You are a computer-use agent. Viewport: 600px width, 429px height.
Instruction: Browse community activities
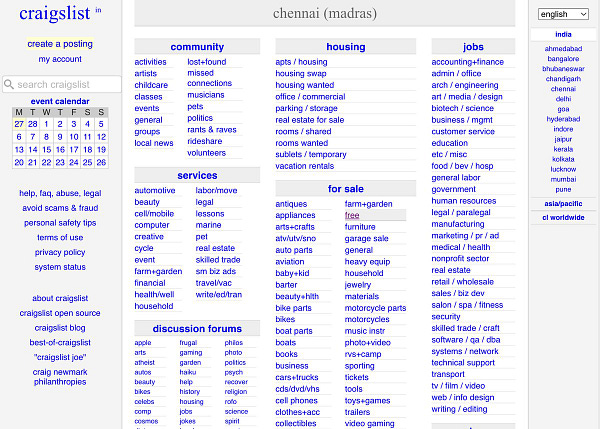(150, 62)
